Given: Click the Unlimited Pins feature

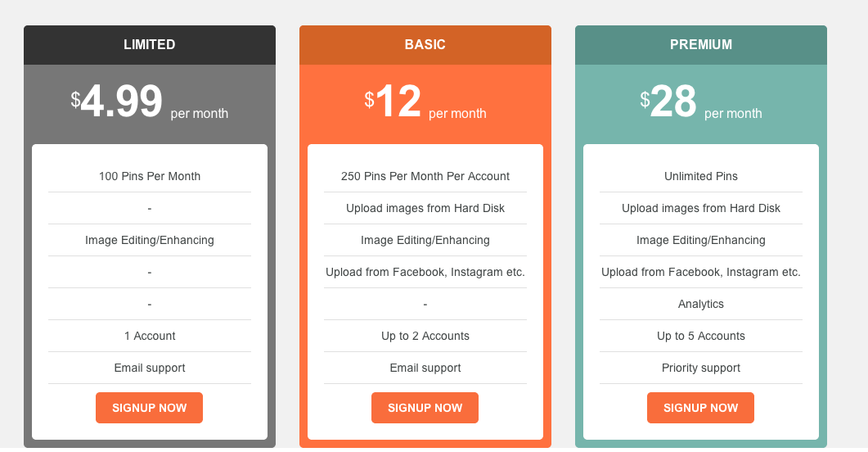Looking at the screenshot, I should [x=701, y=176].
